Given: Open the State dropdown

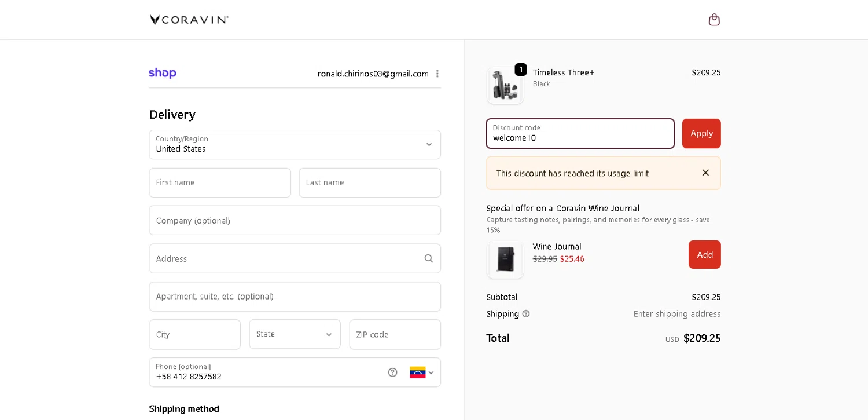Looking at the screenshot, I should click(x=295, y=334).
